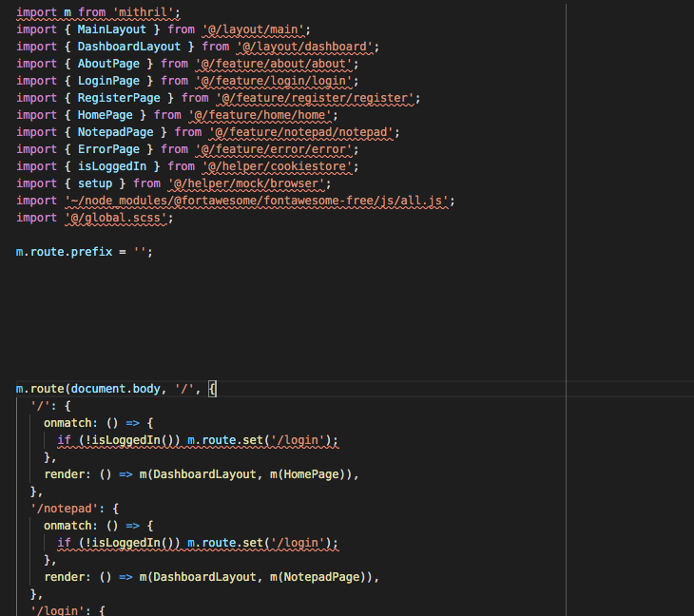The width and height of the screenshot is (694, 616).
Task: Click the AboutPage import identifier
Action: [108, 64]
